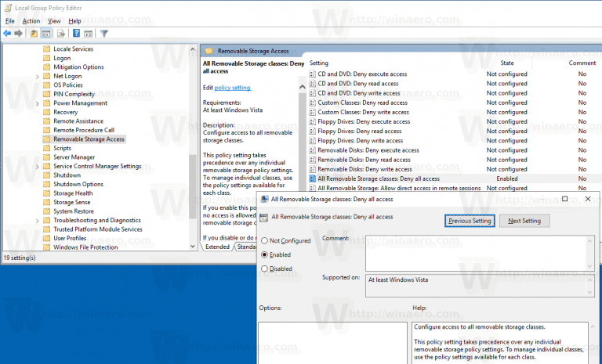Screen dimensions: 602x364
Task: Toggle the Show/Hide Action Pane icon
Action: [88, 34]
